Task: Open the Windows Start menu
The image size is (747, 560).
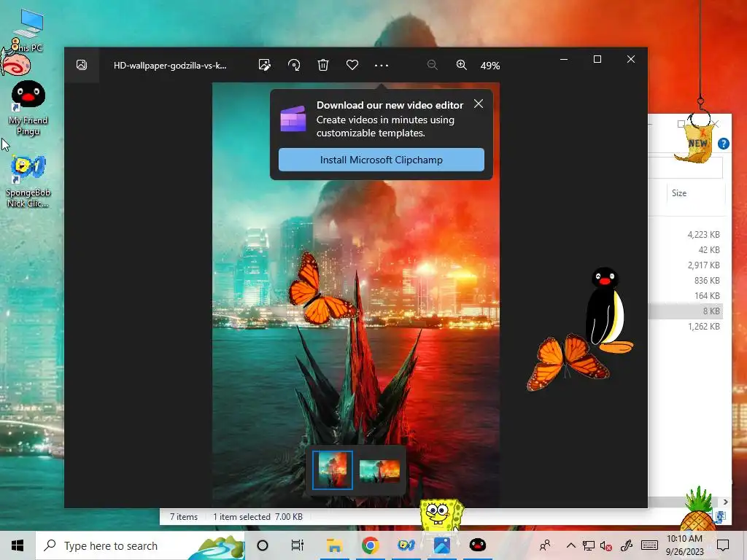Action: pyautogui.click(x=18, y=545)
